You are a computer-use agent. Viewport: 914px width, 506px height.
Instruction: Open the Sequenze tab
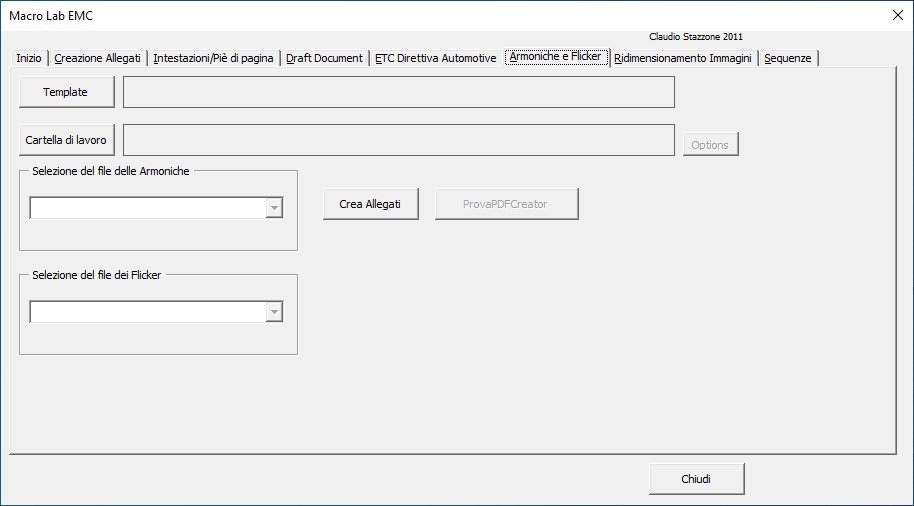[x=788, y=58]
